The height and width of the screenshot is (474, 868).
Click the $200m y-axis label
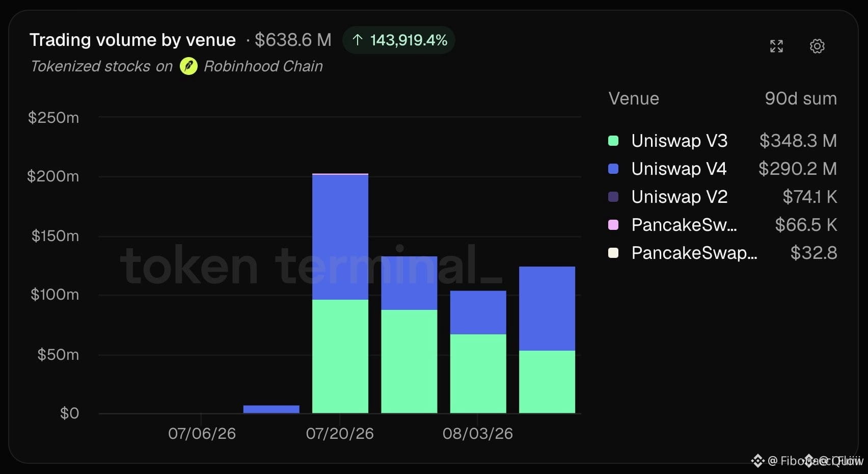tap(53, 176)
